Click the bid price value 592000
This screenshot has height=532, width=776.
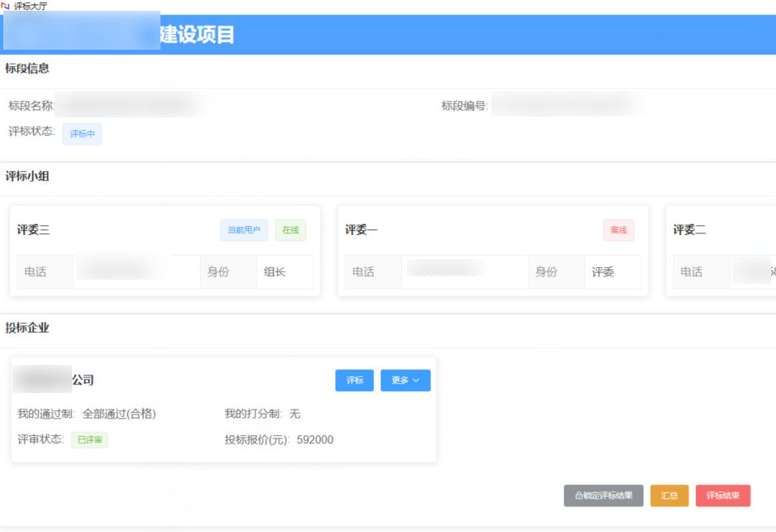pos(315,440)
